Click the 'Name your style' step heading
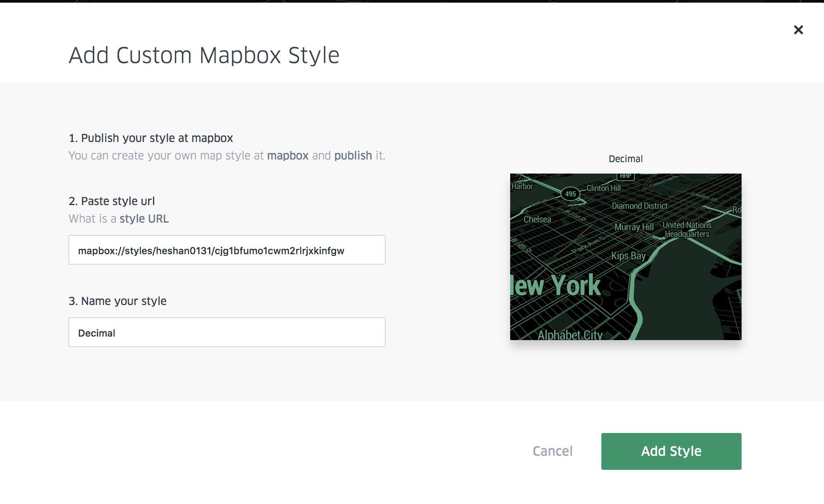Image resolution: width=824 pixels, height=504 pixels. click(117, 301)
